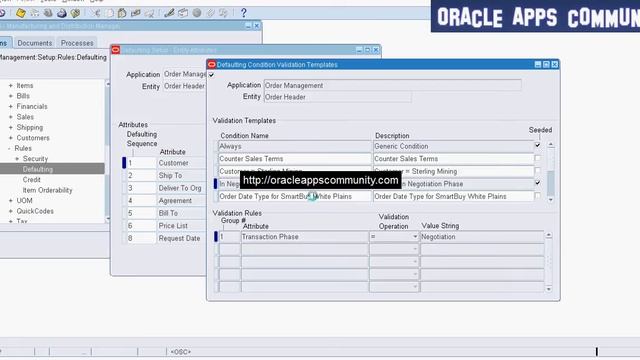
Task: Click the Transaction Phase attribute field
Action: 304,237
